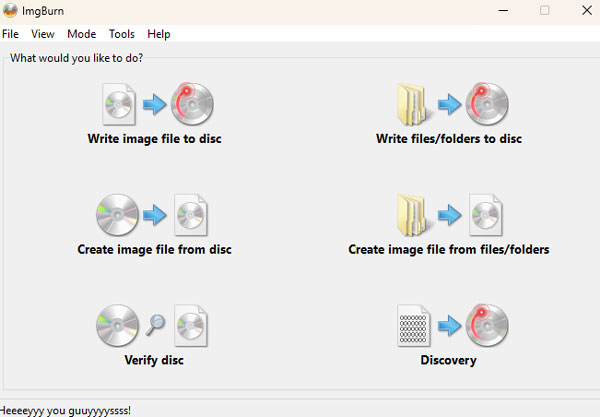This screenshot has width=600, height=417.
Task: Select 'Create image file from disc' label
Action: pos(155,249)
